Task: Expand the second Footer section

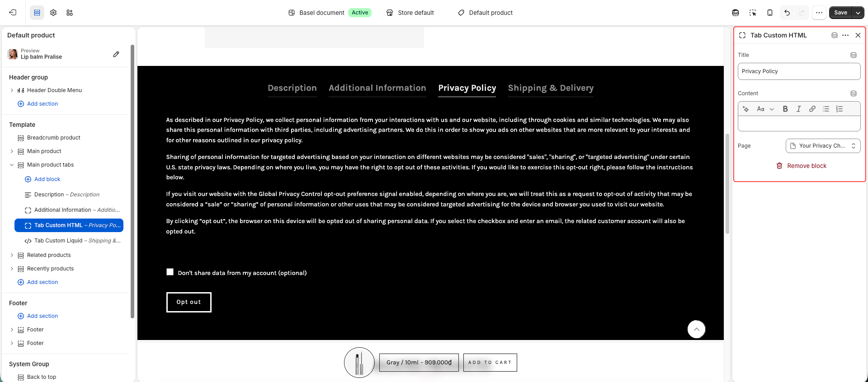Action: (x=12, y=343)
